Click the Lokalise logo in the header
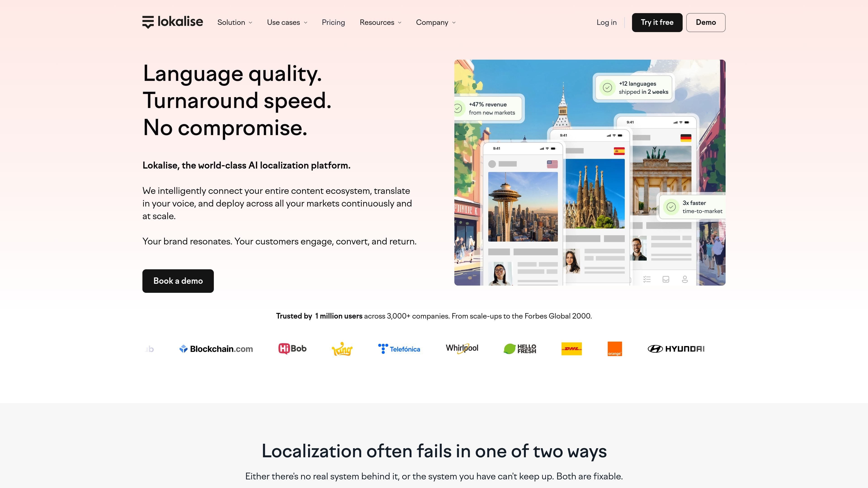Viewport: 868px width, 488px height. click(172, 22)
